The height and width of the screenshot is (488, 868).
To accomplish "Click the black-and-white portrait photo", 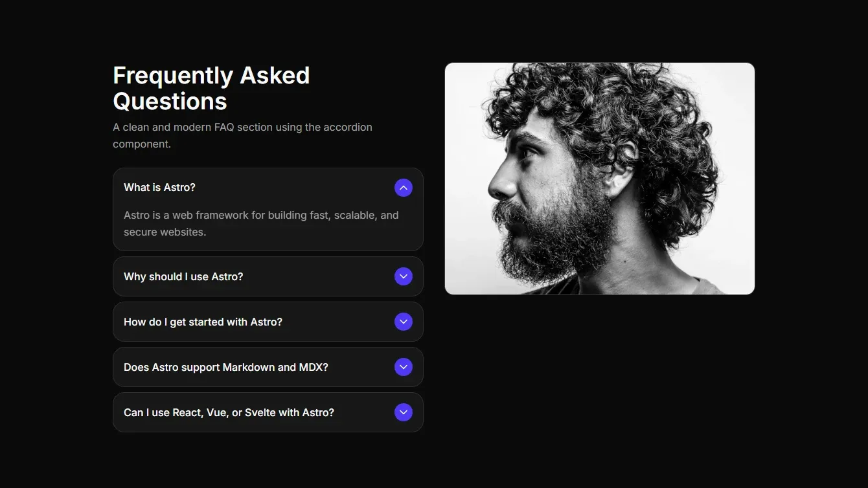I will (599, 178).
